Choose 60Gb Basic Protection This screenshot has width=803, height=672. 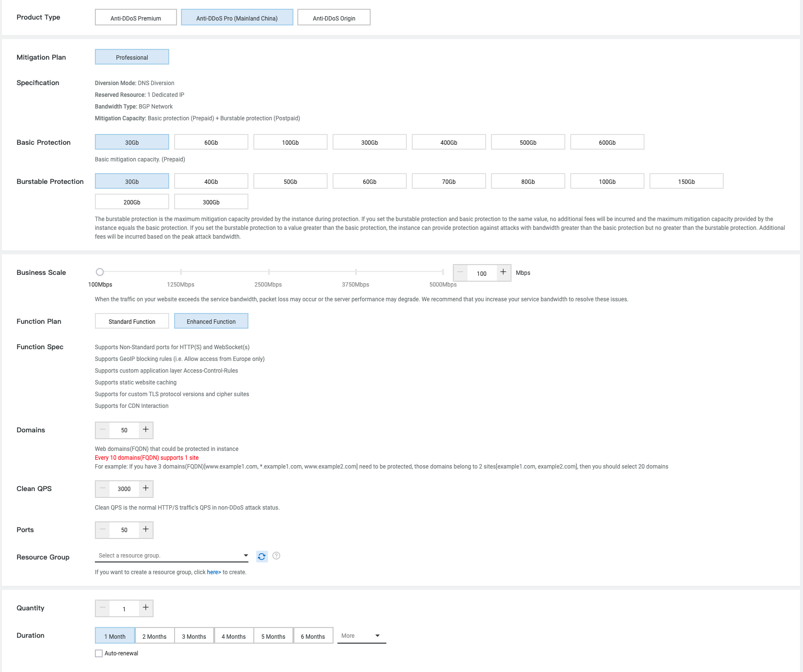[x=211, y=142]
